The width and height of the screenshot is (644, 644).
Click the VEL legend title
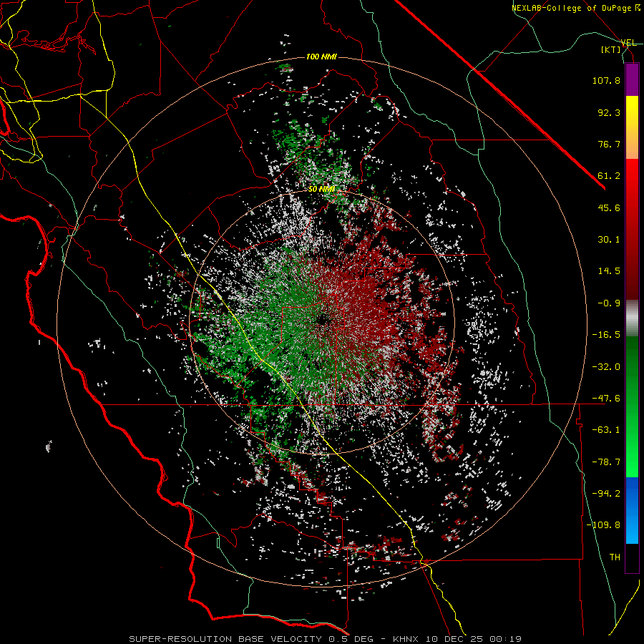tap(628, 43)
